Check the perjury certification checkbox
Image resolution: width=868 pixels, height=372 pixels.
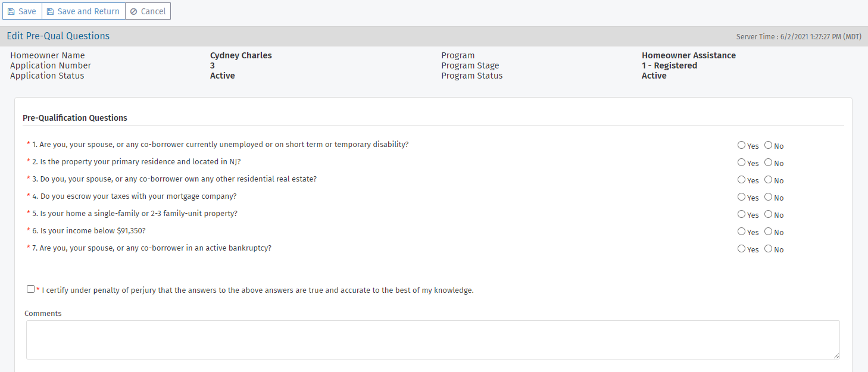pyautogui.click(x=31, y=289)
